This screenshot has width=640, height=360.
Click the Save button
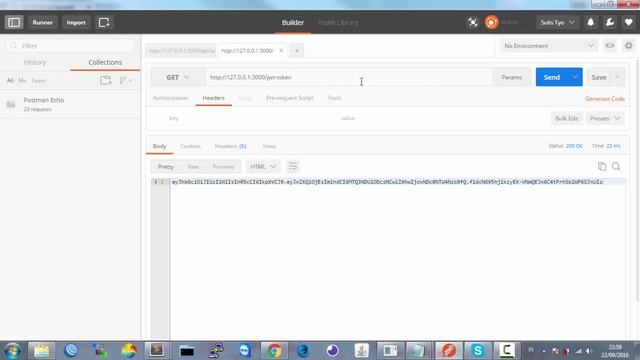(x=599, y=77)
